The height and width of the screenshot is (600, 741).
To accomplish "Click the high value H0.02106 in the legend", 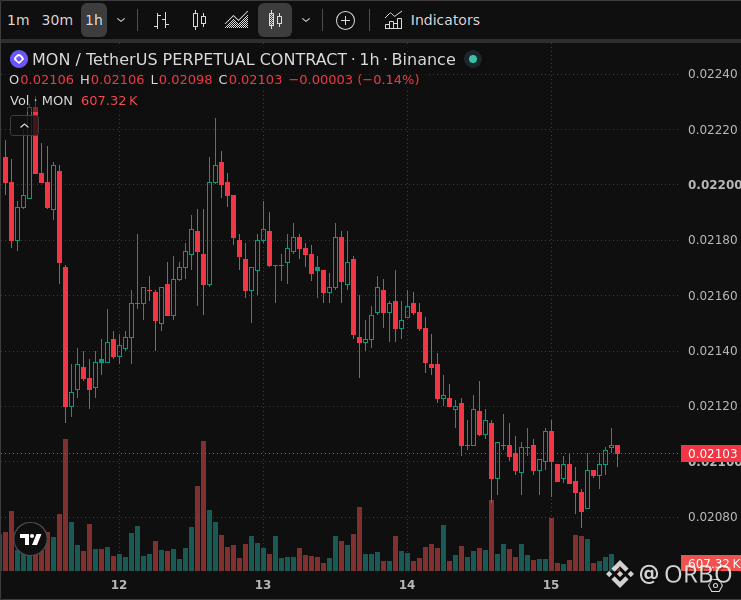I will pyautogui.click(x=112, y=80).
